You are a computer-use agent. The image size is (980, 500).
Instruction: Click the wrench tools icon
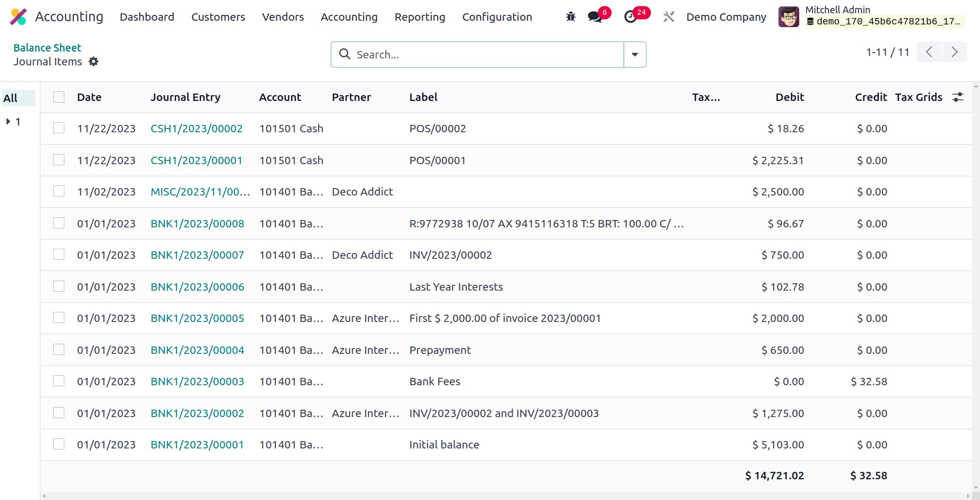tap(668, 17)
